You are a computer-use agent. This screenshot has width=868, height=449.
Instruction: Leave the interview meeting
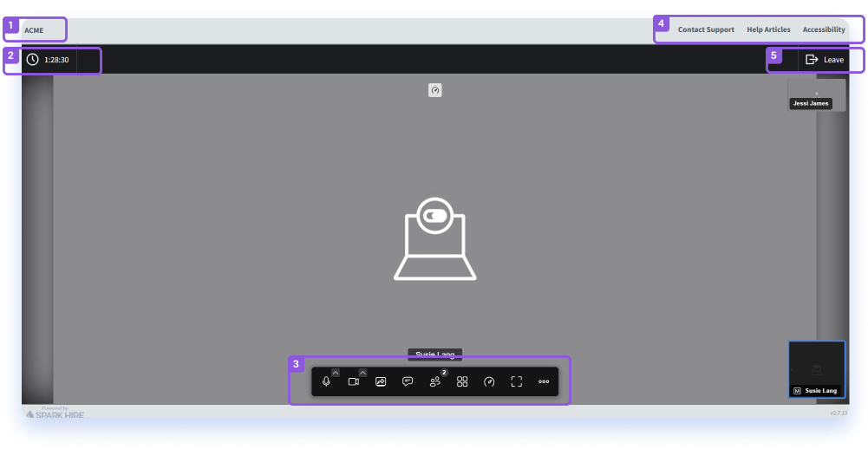pos(825,59)
